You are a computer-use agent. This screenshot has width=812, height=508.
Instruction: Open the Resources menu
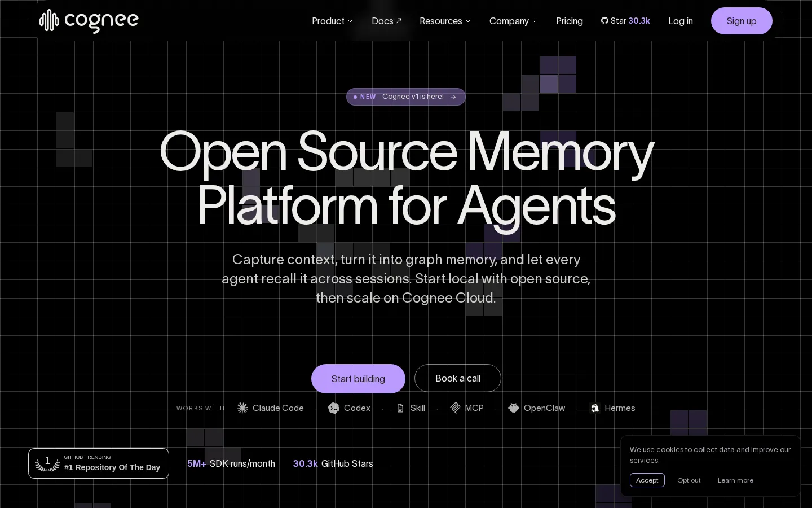445,21
